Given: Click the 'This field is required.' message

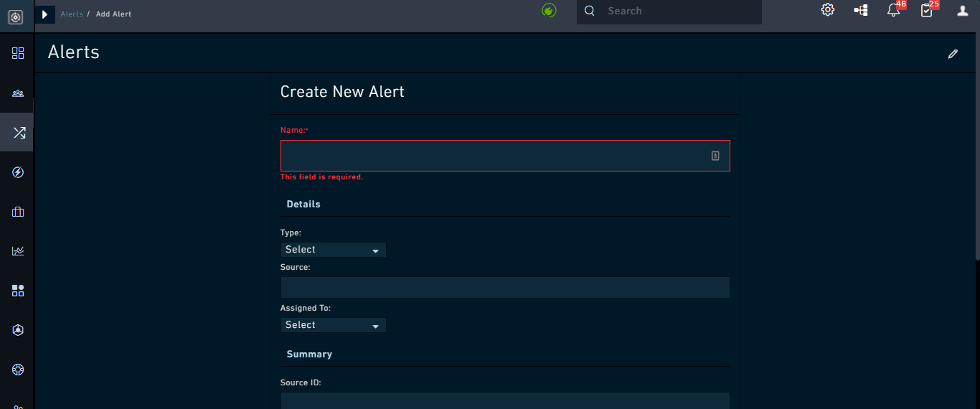Looking at the screenshot, I should [x=321, y=177].
